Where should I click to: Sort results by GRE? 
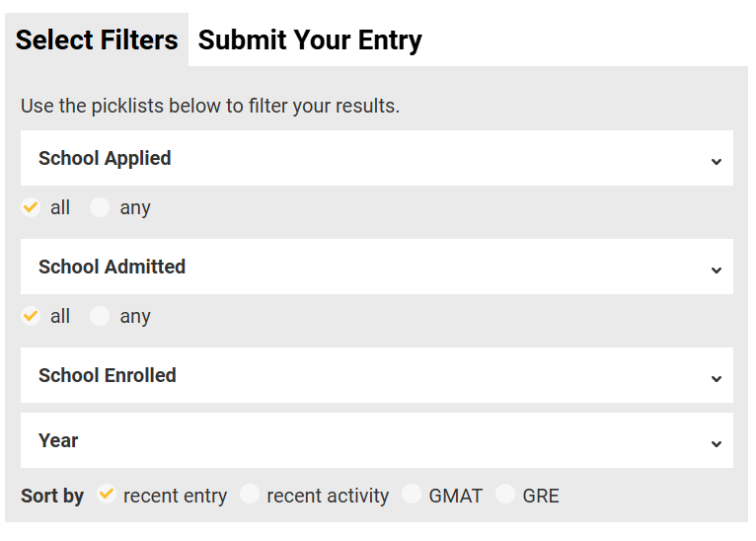506,495
